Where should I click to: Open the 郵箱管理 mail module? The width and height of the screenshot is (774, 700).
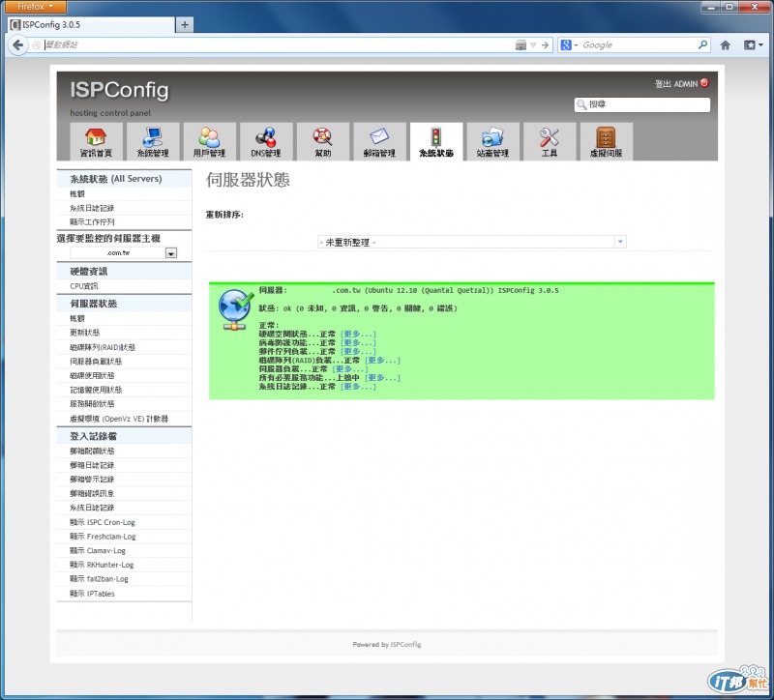point(379,141)
